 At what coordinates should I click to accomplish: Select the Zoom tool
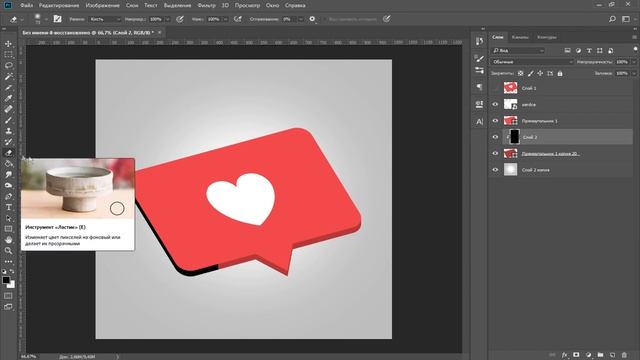[8, 251]
